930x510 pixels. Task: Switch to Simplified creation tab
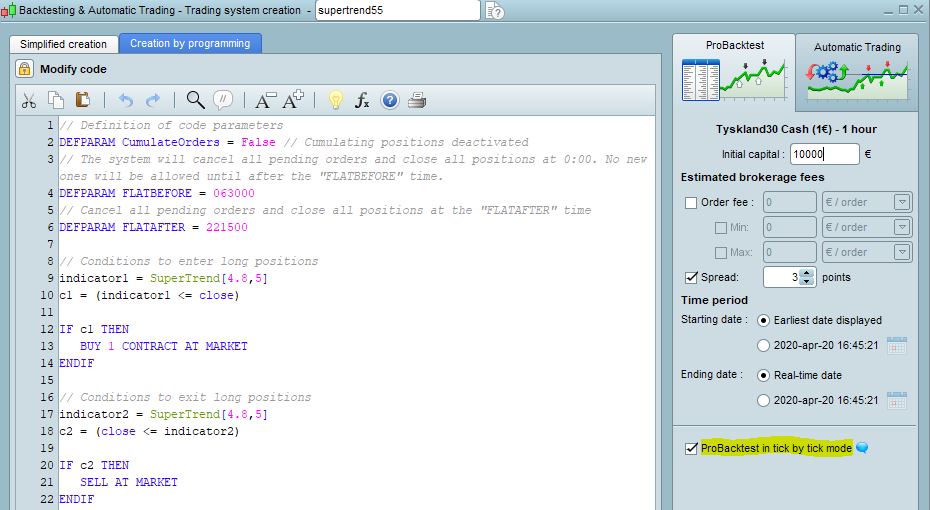point(63,44)
